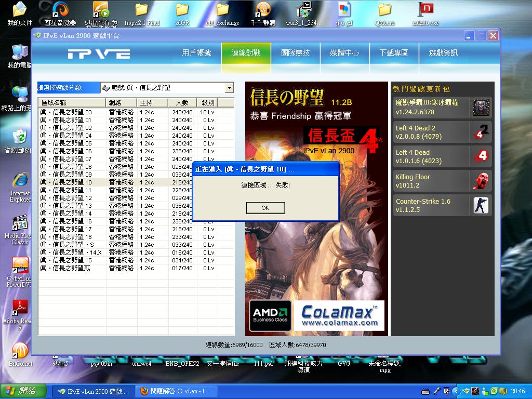
Task: Select room 眞・信長之野望 10
Action: (116, 182)
